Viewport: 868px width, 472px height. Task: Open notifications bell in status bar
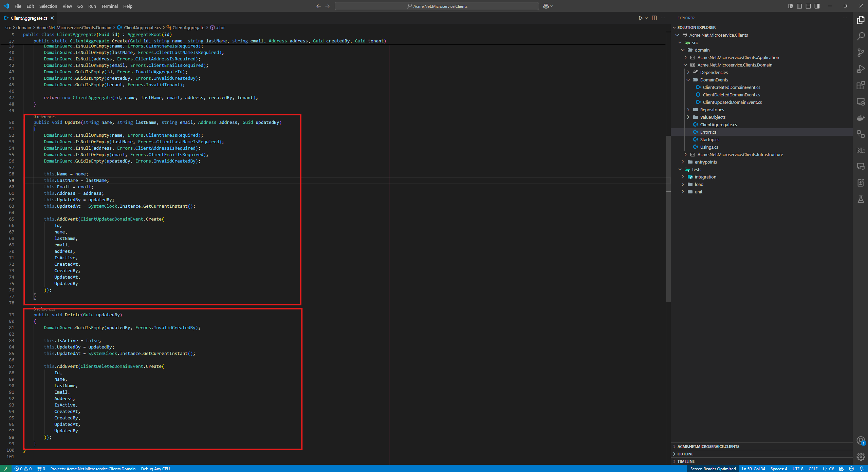[x=861, y=469]
